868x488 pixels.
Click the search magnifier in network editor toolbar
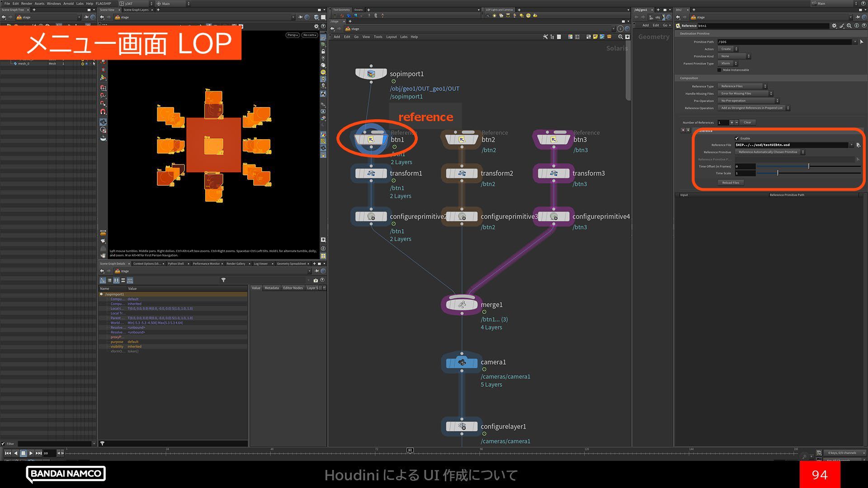coord(620,37)
